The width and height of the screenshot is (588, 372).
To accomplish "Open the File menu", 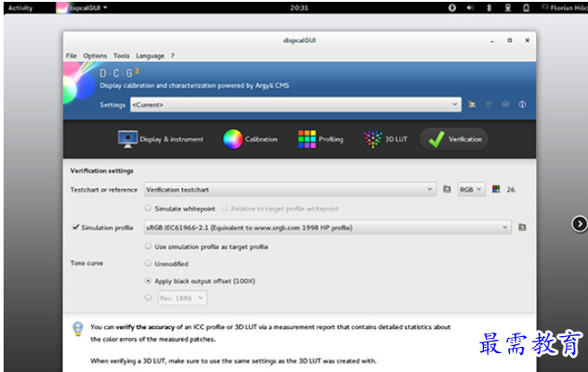I will tap(71, 56).
